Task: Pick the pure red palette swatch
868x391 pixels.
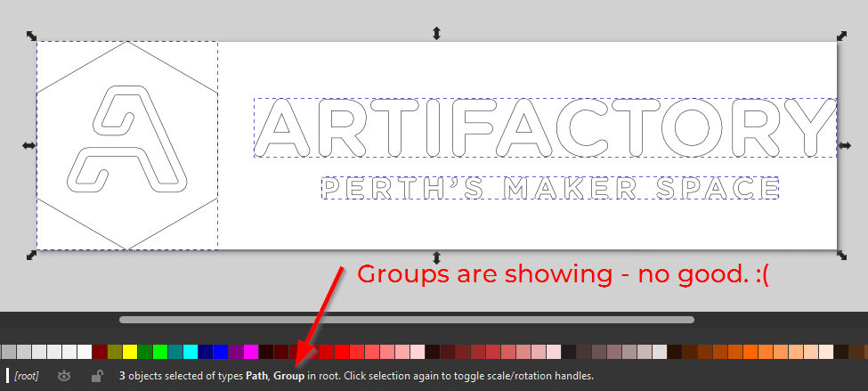Action: pos(342,352)
